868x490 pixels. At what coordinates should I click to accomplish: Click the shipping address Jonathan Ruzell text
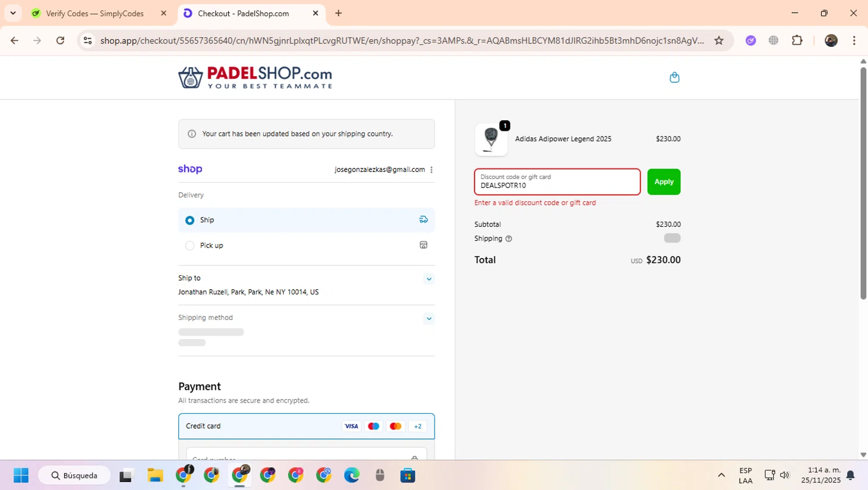pos(248,292)
